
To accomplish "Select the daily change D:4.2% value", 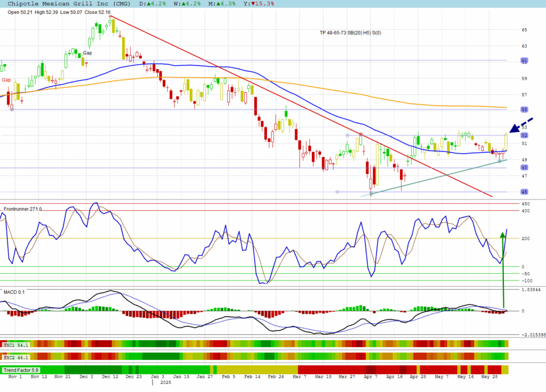I will [x=152, y=4].
